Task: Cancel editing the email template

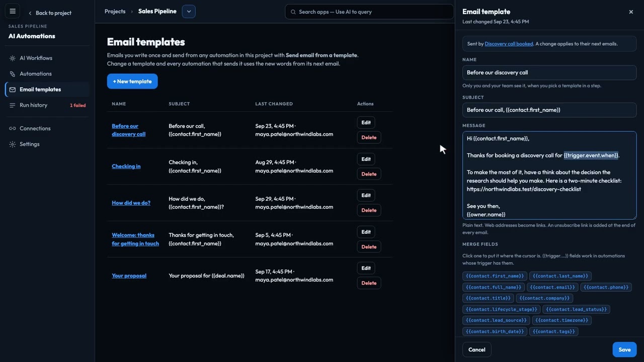Action: [x=477, y=350]
